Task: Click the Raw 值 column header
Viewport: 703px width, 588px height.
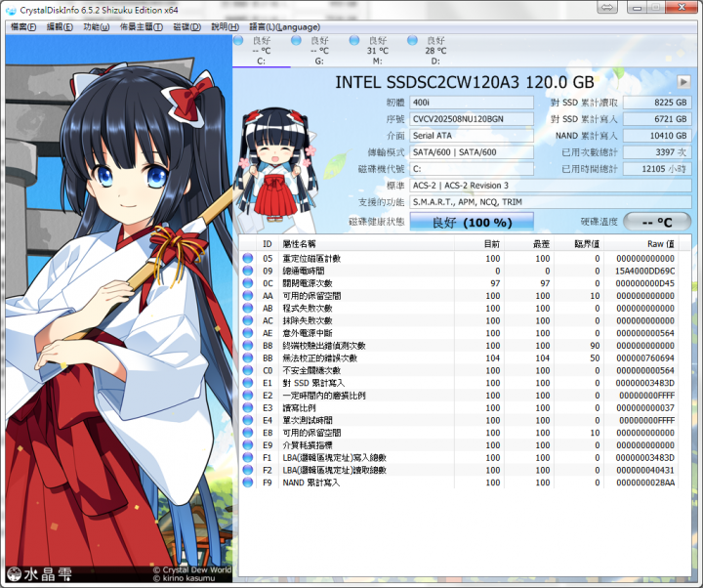Action: [x=641, y=243]
